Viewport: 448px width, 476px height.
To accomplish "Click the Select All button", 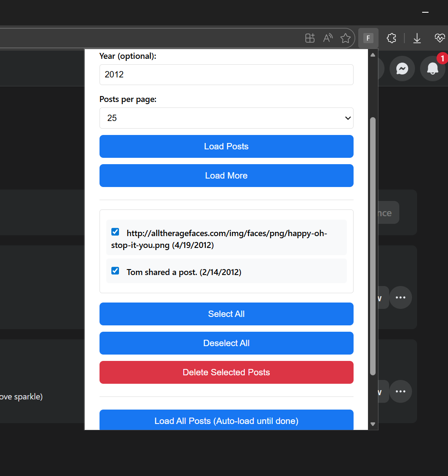I will (x=226, y=314).
